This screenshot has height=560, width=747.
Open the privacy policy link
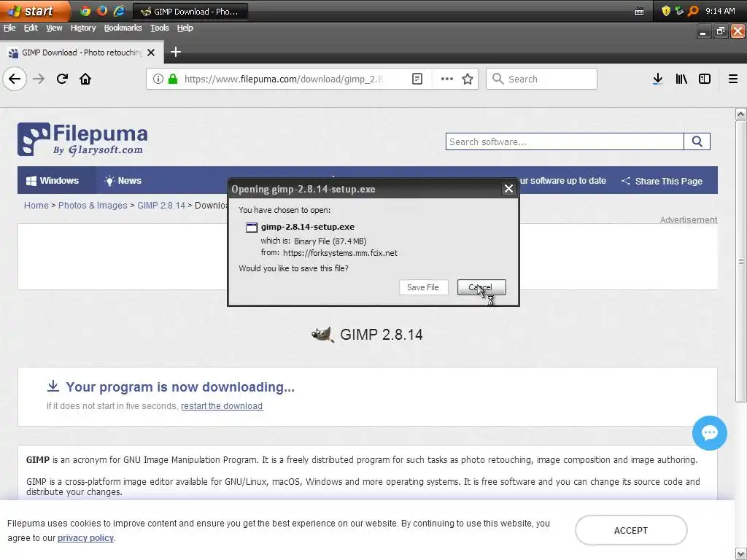click(86, 537)
